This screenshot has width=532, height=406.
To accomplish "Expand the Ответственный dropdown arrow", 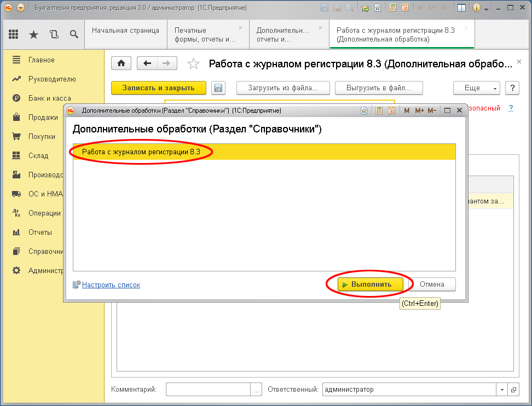I will click(502, 390).
